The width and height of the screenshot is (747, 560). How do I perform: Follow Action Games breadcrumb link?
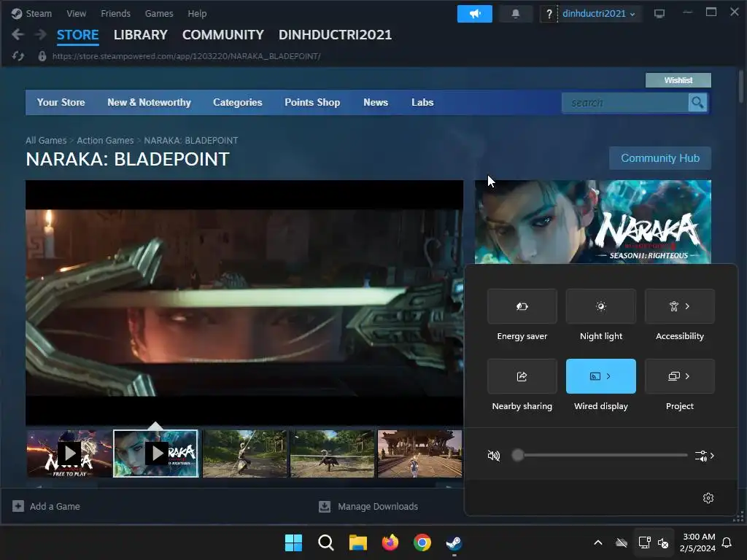click(x=105, y=141)
